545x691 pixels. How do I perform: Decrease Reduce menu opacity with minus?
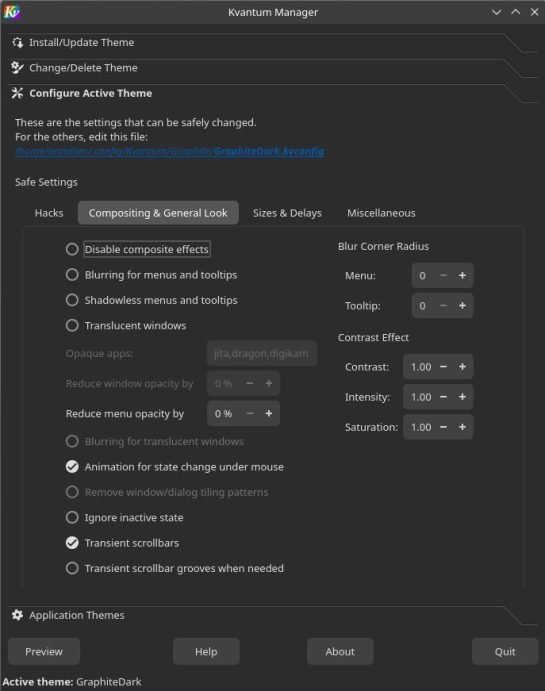coord(250,413)
